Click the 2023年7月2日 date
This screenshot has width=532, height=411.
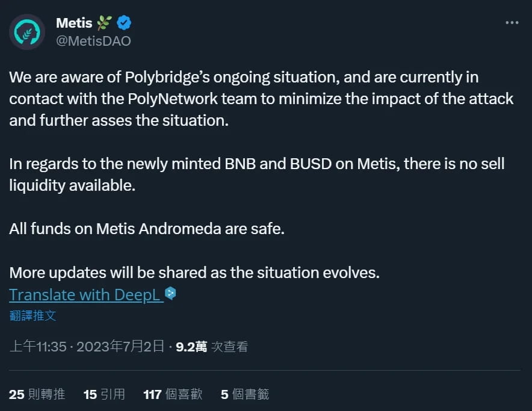[x=120, y=347]
